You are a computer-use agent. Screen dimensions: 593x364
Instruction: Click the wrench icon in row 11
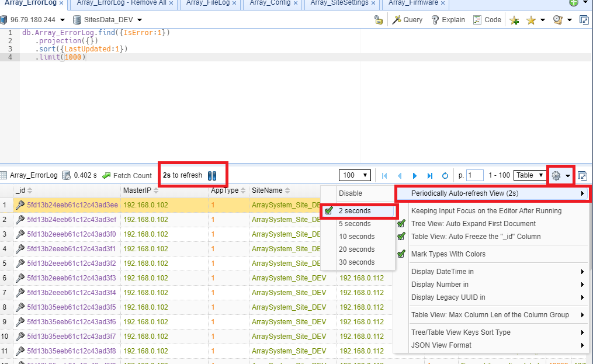20,351
